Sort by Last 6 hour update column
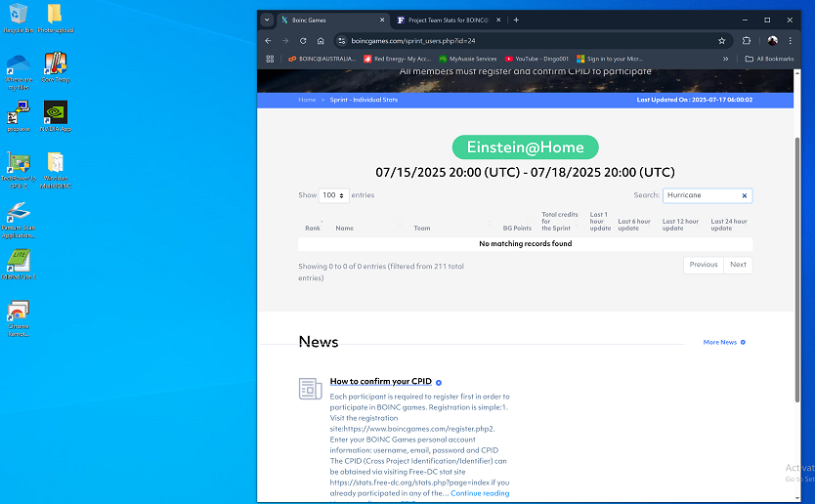The width and height of the screenshot is (815, 504). click(x=634, y=225)
